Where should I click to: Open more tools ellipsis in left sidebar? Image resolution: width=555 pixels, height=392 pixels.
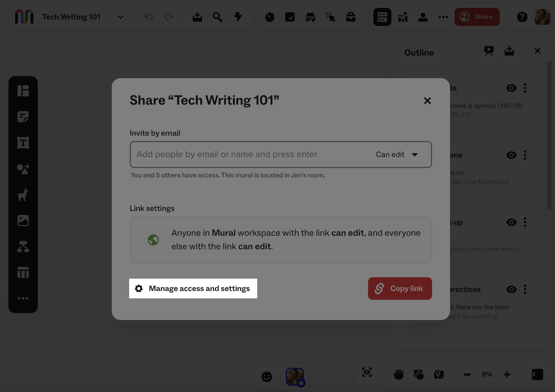click(23, 298)
